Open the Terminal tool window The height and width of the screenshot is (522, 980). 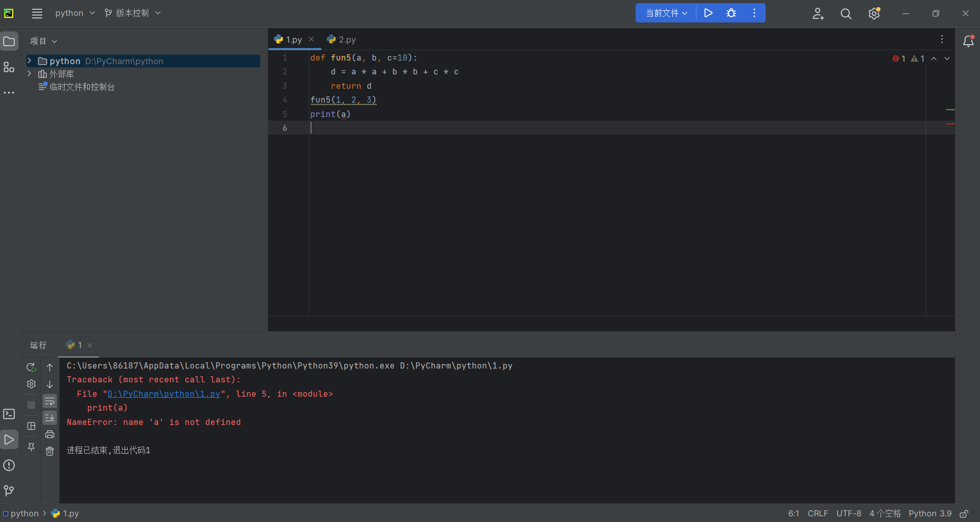pos(9,414)
